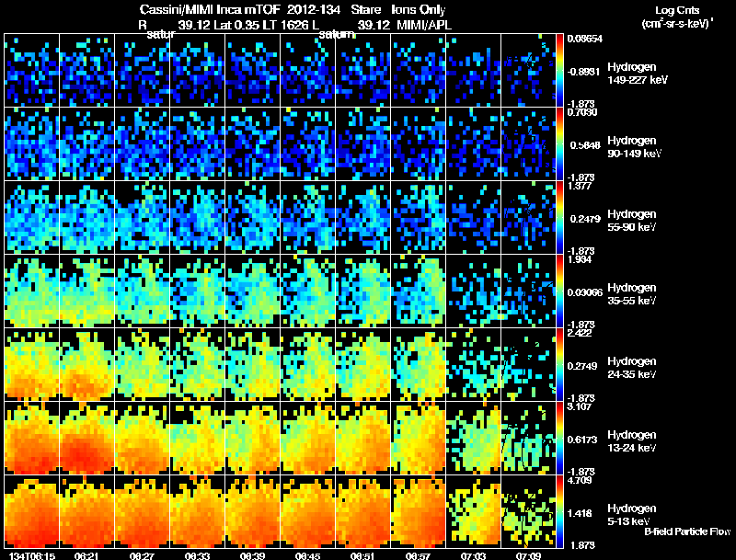Click the '06:27' time label

click(142, 555)
